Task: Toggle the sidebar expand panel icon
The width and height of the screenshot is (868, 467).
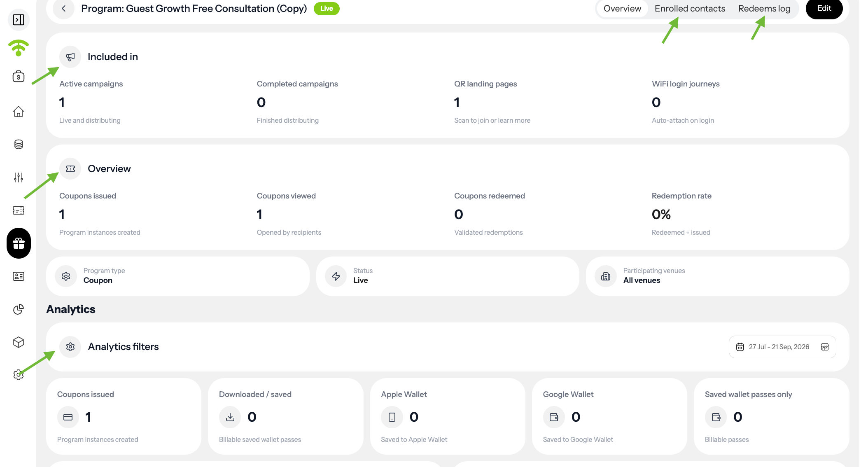Action: 19,20
